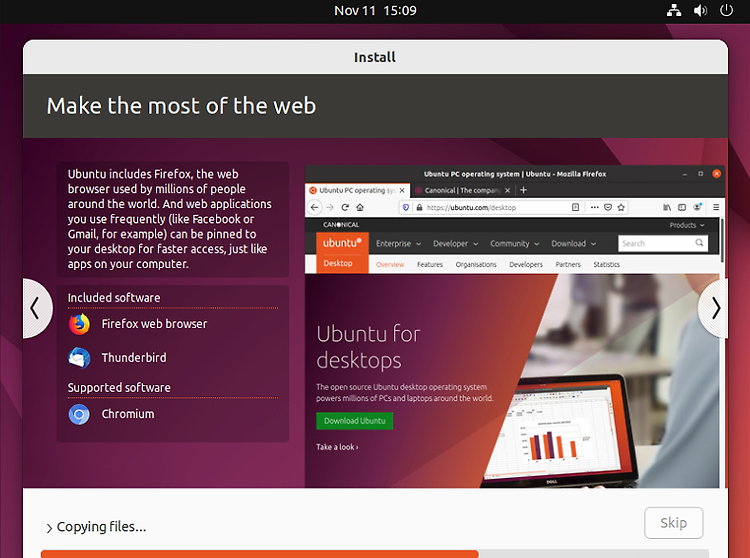Close the Ubuntu PC operating system tab
750x558 pixels.
click(x=402, y=190)
